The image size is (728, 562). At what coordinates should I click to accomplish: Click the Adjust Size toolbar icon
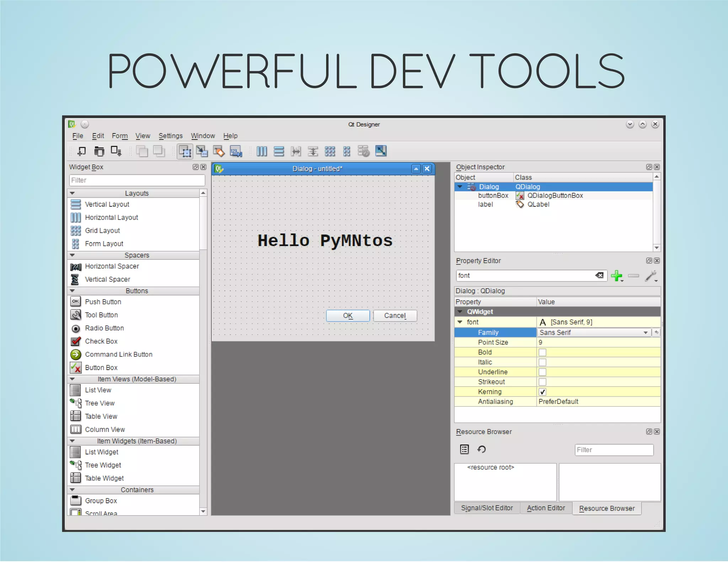point(381,151)
